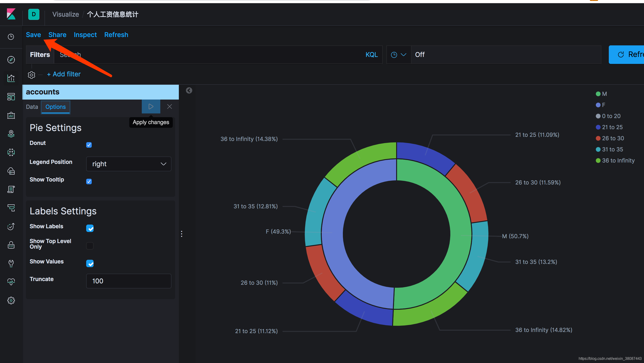Screen dimensions: 644x363
Task: Open the Legend Position dropdown
Action: click(129, 164)
